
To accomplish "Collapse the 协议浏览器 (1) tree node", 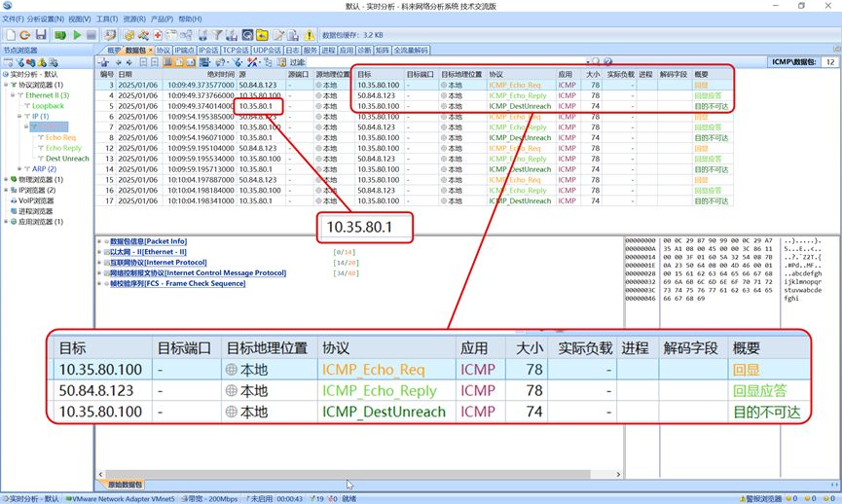I will tap(6, 85).
